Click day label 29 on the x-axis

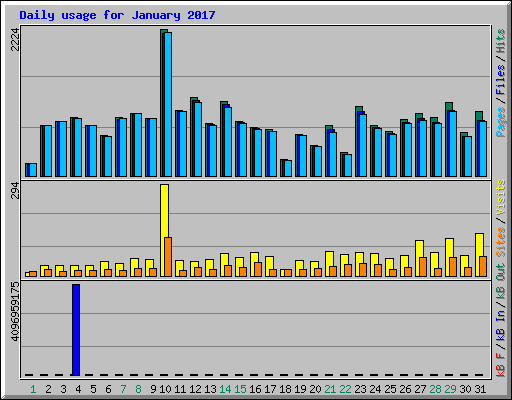[450, 389]
